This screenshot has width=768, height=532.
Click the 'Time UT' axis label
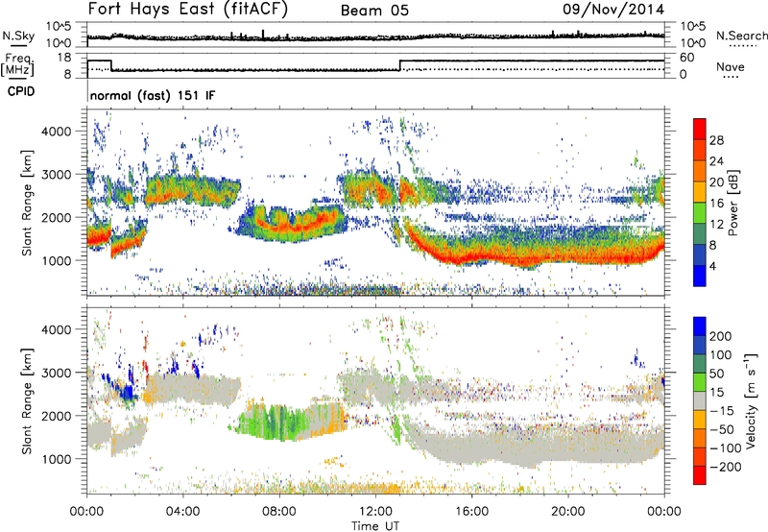click(x=375, y=525)
